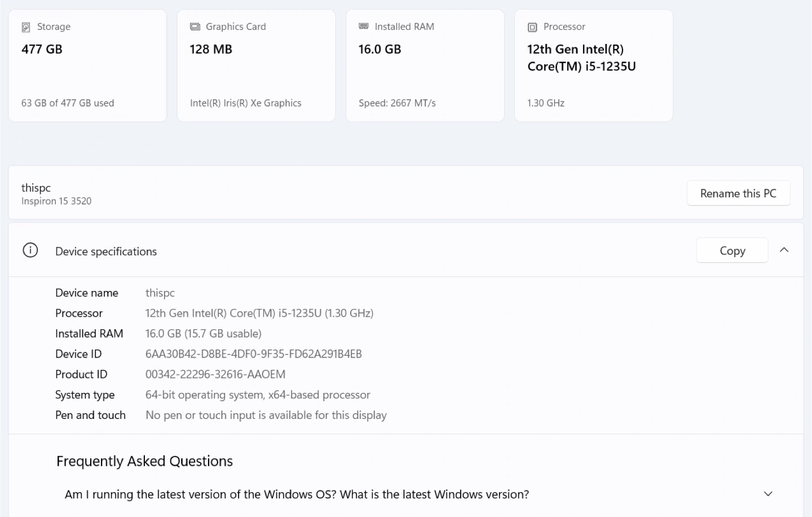Click the Storage drive icon
This screenshot has height=517, width=812.
(26, 27)
